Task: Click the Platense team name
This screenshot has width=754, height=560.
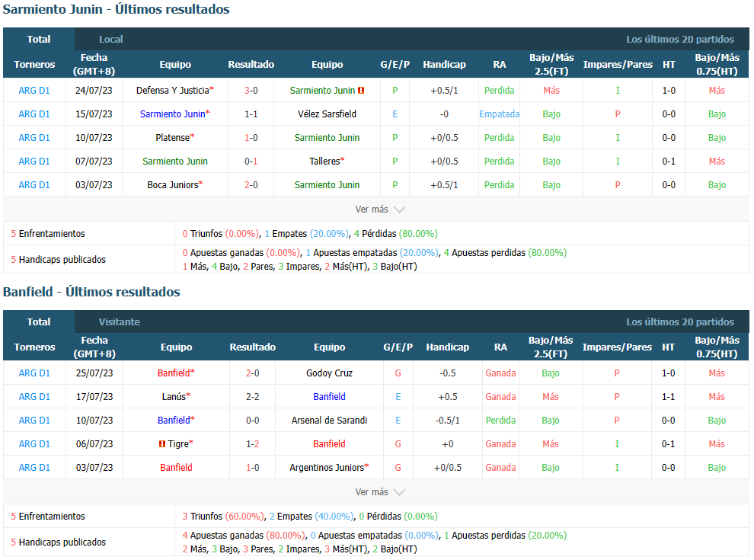Action: click(x=173, y=138)
